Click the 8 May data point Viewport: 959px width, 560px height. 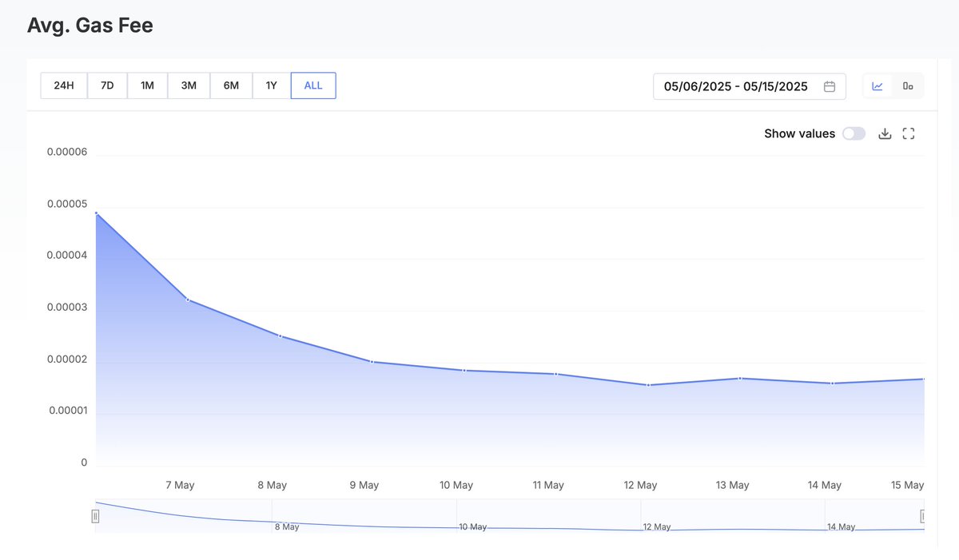tap(280, 336)
